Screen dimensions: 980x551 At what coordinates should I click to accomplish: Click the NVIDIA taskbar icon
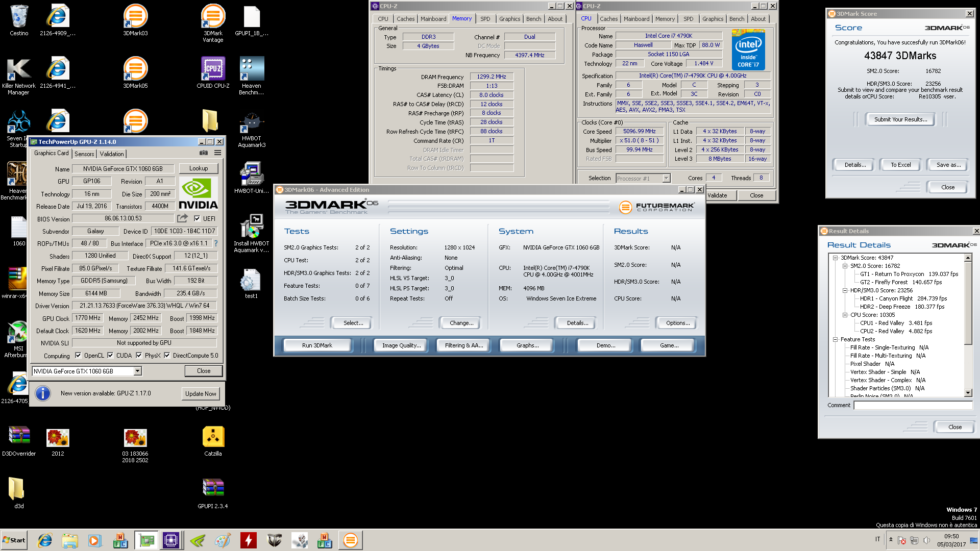(198, 540)
